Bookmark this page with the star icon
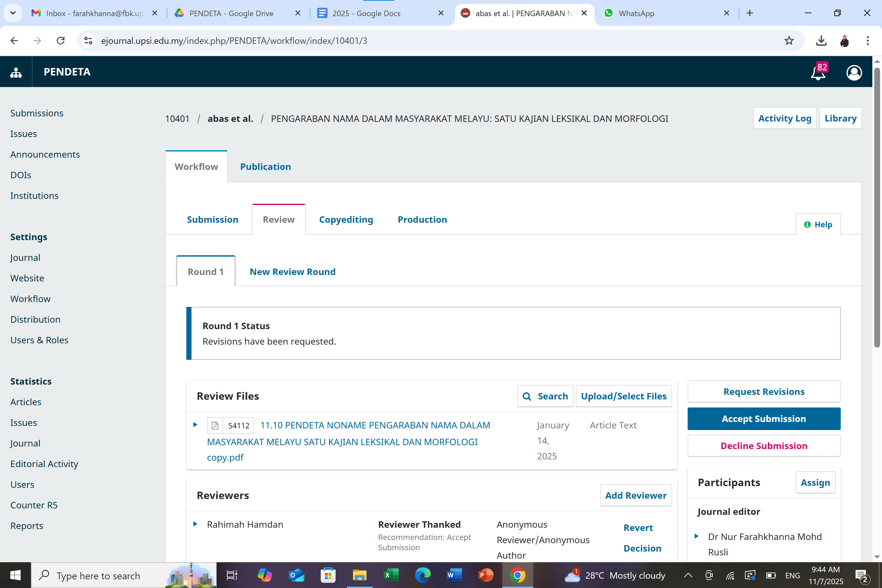The image size is (882, 588). [789, 41]
